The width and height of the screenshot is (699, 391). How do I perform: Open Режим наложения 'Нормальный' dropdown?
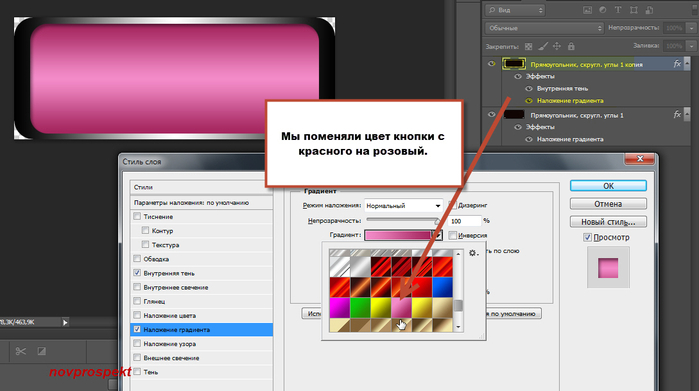click(x=403, y=206)
